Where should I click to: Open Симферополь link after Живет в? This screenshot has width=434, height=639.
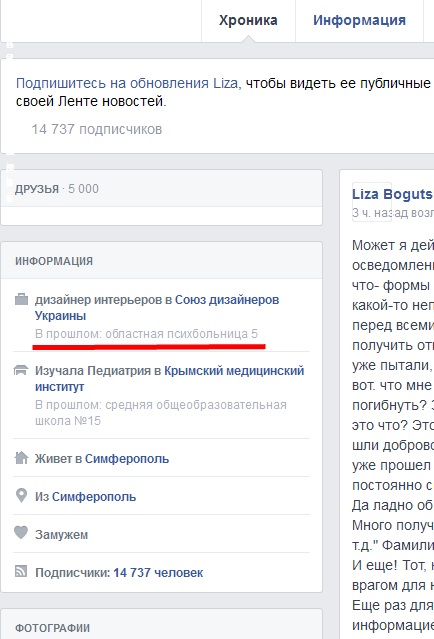(127, 459)
